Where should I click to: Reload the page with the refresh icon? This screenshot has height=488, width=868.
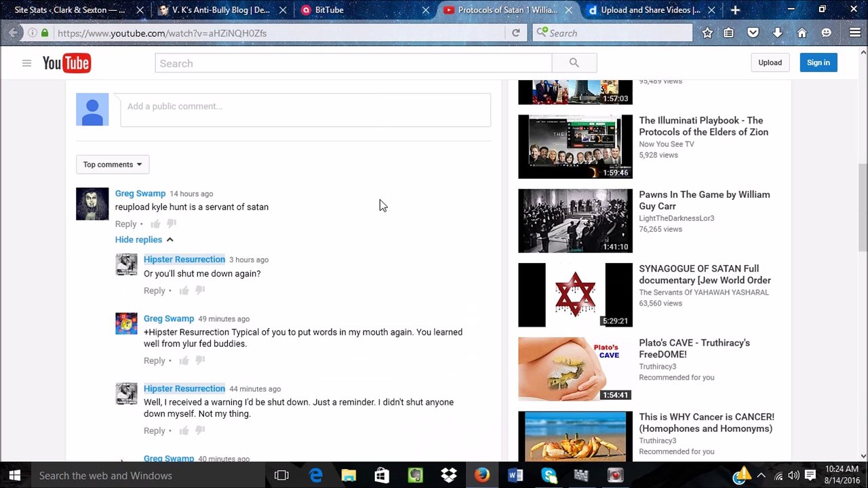(516, 33)
